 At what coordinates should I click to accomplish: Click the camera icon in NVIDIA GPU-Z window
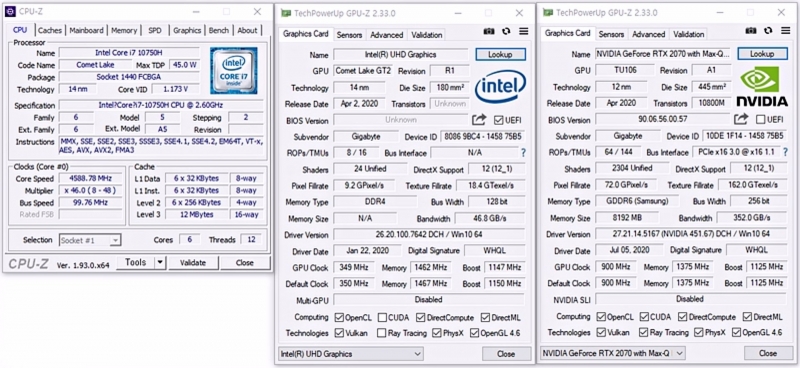[751, 31]
